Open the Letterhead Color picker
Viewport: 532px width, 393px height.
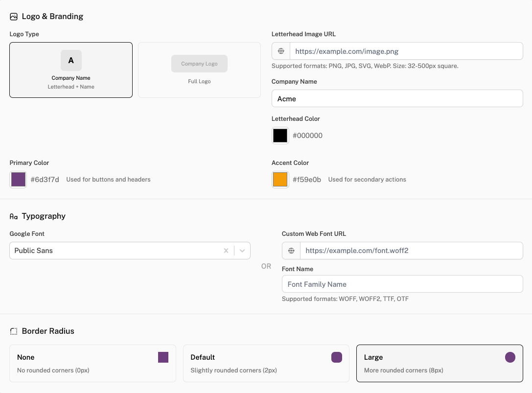[280, 135]
